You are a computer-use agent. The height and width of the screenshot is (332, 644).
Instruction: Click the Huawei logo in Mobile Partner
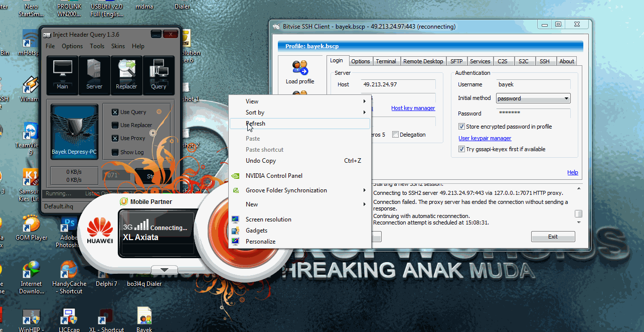coord(99,230)
